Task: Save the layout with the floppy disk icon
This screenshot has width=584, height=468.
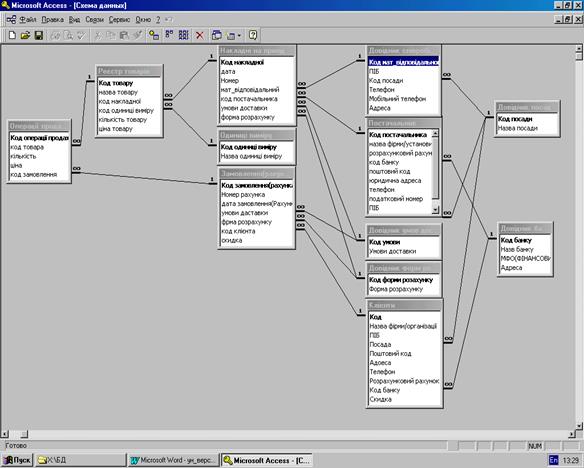Action: 39,35
